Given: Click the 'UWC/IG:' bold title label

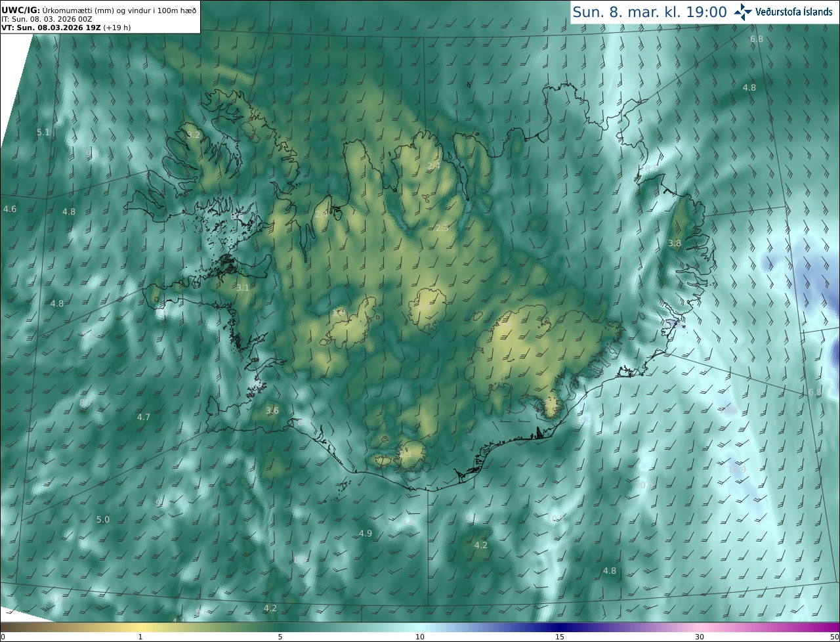Looking at the screenshot, I should (20, 10).
